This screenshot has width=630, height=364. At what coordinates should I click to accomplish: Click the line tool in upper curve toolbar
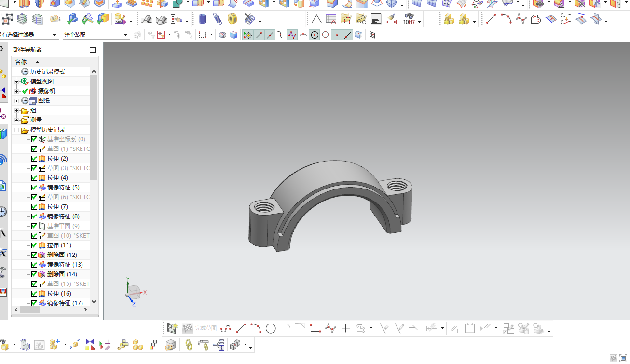(x=491, y=20)
